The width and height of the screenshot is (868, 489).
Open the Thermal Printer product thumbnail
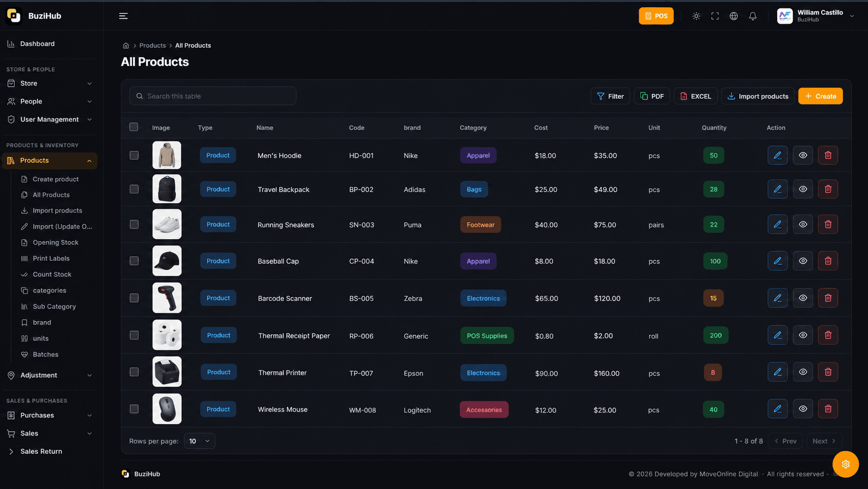[x=167, y=372]
